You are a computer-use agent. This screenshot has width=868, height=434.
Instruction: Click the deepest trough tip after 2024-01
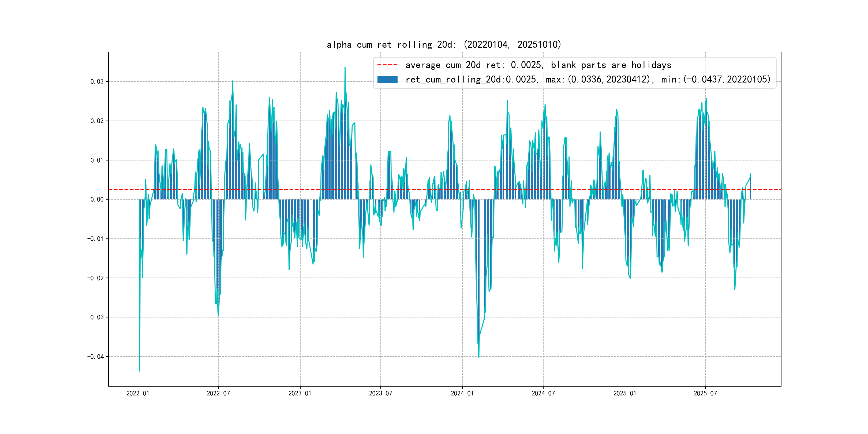(x=478, y=357)
